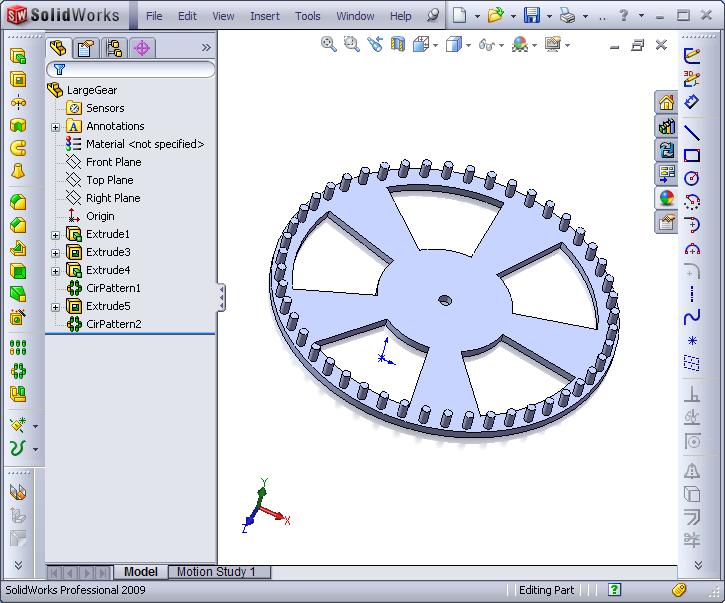Select the Front Plane
The height and width of the screenshot is (603, 725).
(x=114, y=162)
